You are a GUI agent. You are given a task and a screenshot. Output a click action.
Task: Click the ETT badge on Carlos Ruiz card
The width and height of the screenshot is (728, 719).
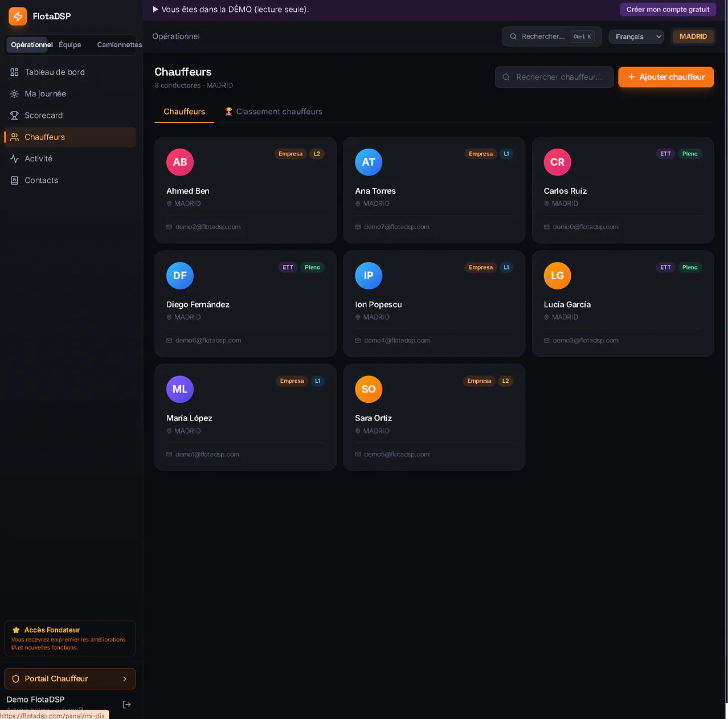pos(665,154)
